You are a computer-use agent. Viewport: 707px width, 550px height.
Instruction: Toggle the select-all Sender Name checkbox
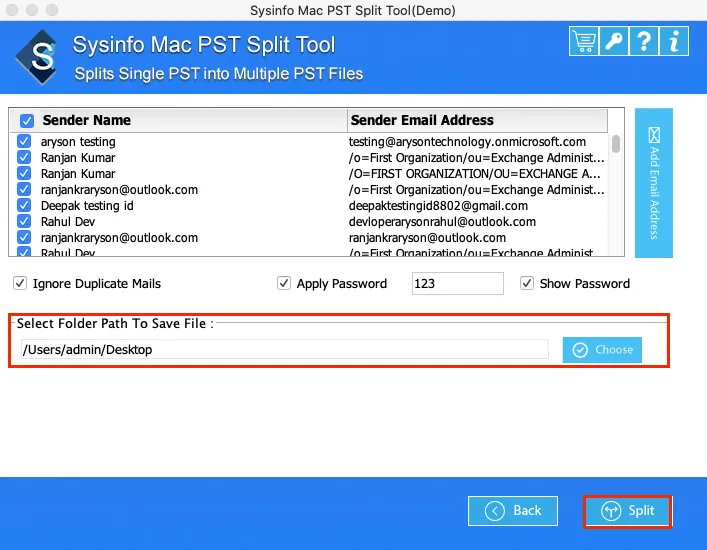(27, 121)
